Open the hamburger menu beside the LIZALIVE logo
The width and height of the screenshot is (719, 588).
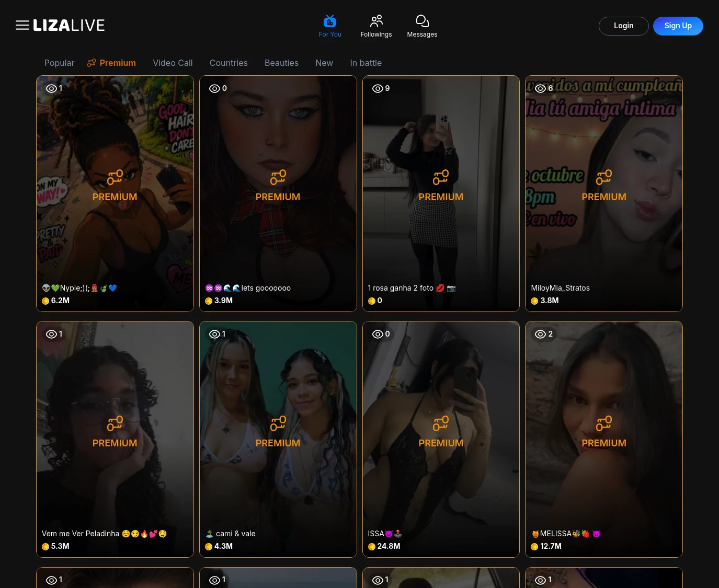tap(22, 25)
